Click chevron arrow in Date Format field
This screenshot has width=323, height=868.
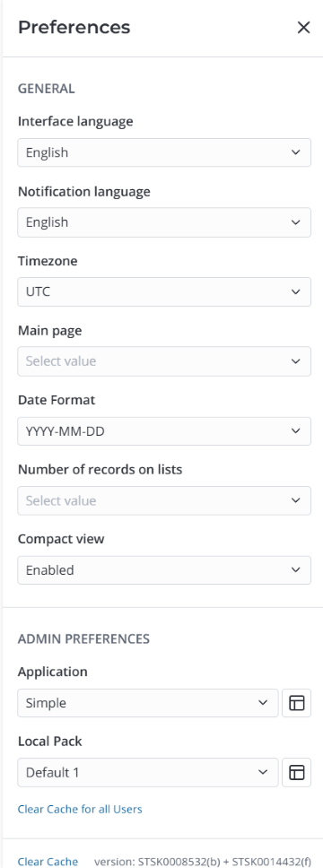click(296, 430)
